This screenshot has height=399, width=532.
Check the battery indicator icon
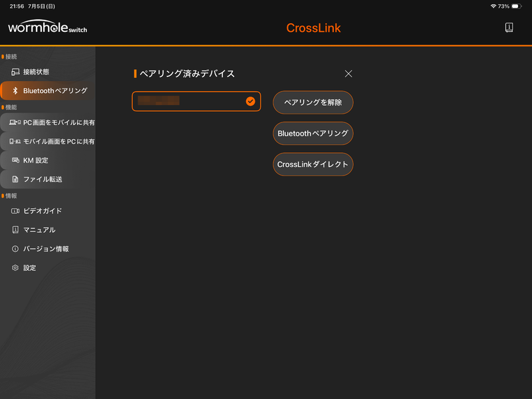[517, 6]
